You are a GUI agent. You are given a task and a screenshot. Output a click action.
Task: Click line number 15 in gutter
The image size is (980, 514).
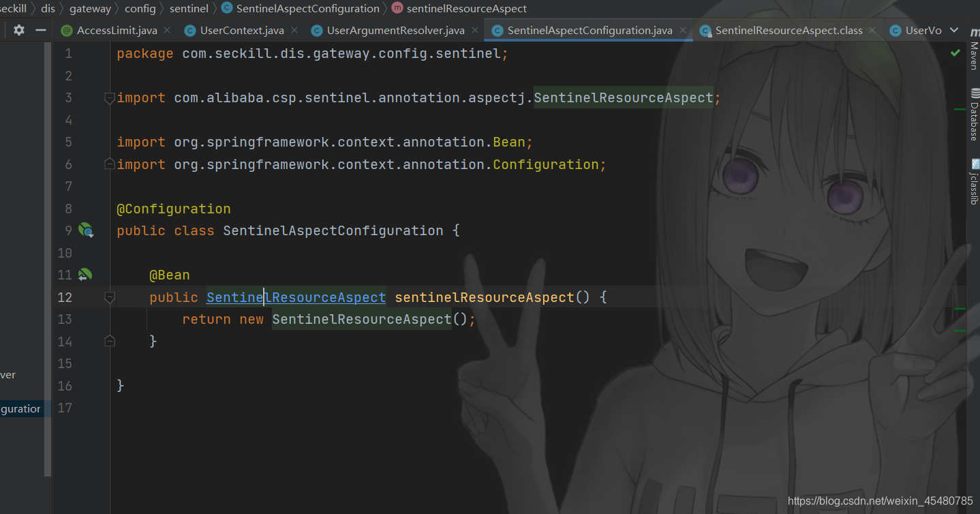point(65,363)
